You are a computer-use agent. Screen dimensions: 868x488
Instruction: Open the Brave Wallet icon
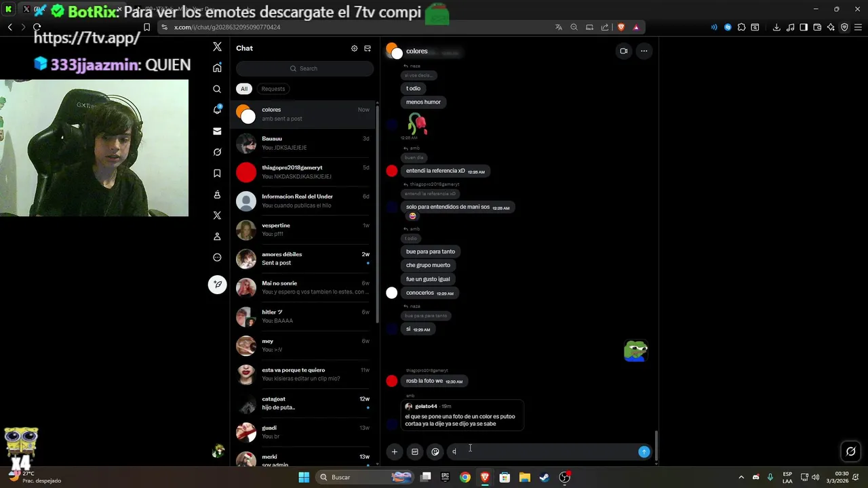817,27
